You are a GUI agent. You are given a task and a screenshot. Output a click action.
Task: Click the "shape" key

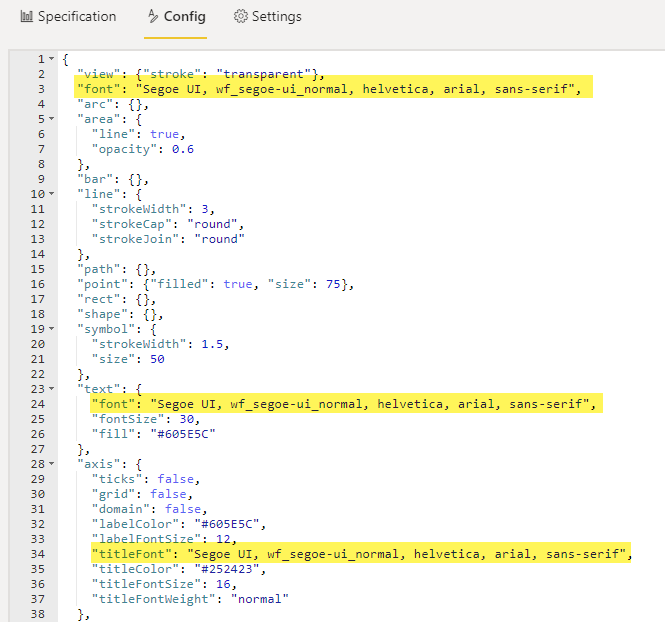(103, 314)
